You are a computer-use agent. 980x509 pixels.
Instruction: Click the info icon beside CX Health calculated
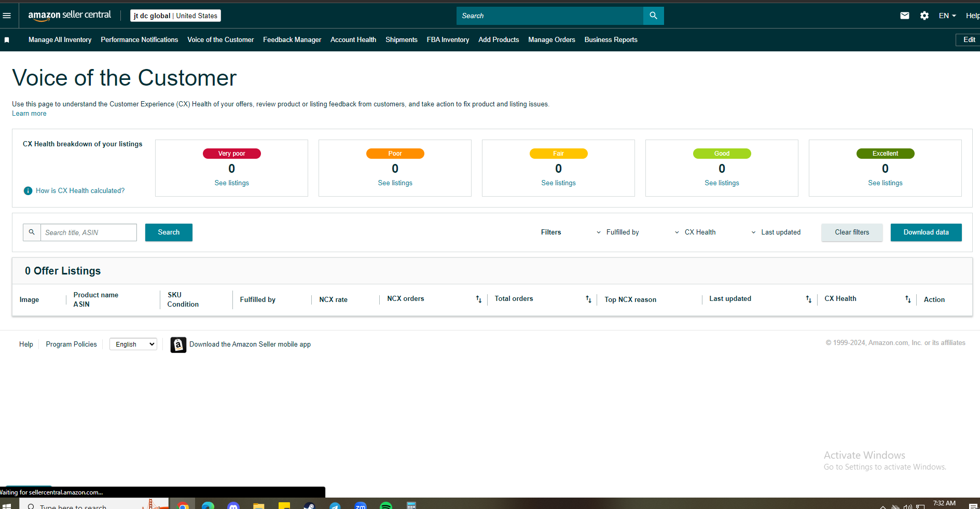[x=28, y=191]
